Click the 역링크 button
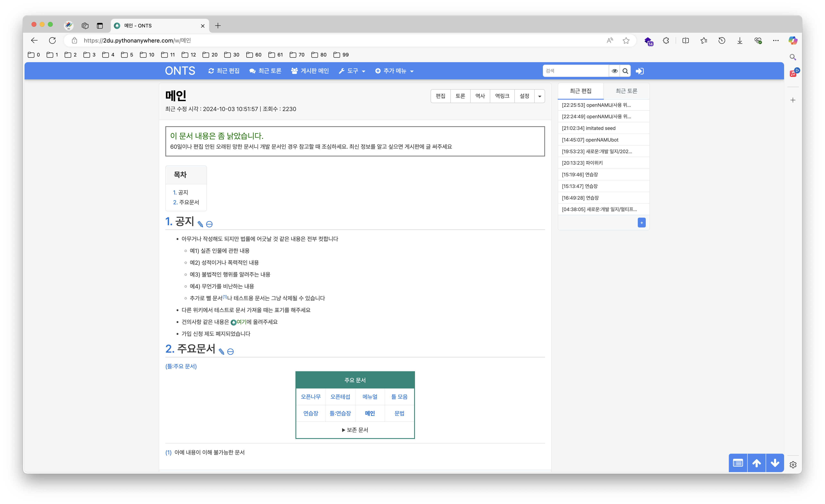 pyautogui.click(x=502, y=96)
